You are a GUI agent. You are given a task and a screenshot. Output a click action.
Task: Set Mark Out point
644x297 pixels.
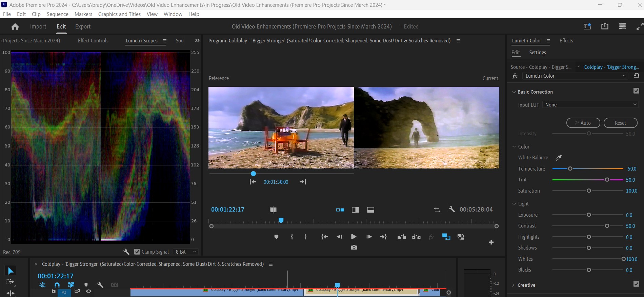[305, 237]
